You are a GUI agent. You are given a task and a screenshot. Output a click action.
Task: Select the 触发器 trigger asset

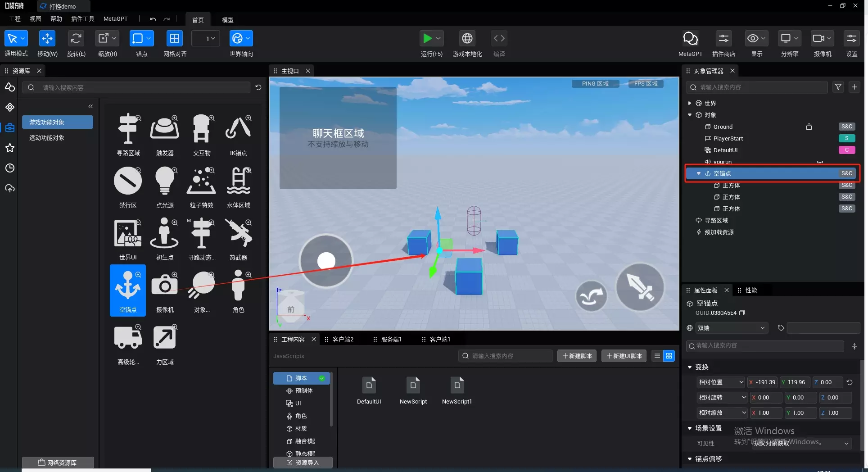click(x=165, y=134)
